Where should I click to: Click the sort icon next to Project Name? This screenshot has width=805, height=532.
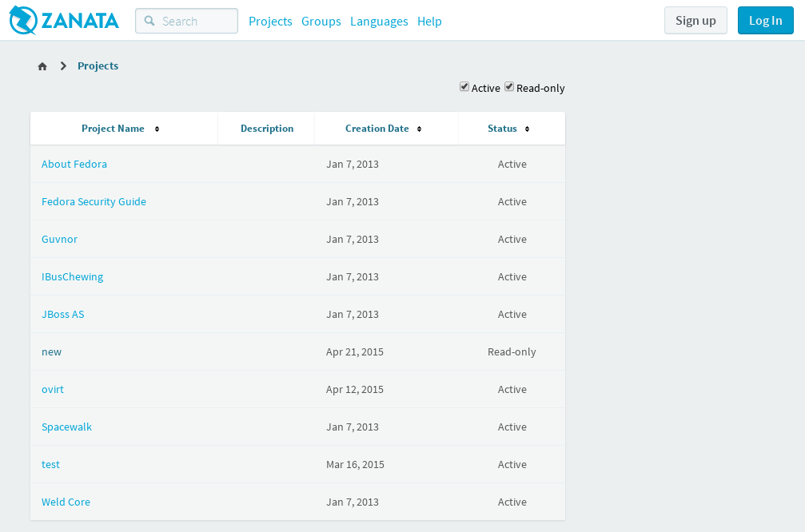click(x=157, y=128)
